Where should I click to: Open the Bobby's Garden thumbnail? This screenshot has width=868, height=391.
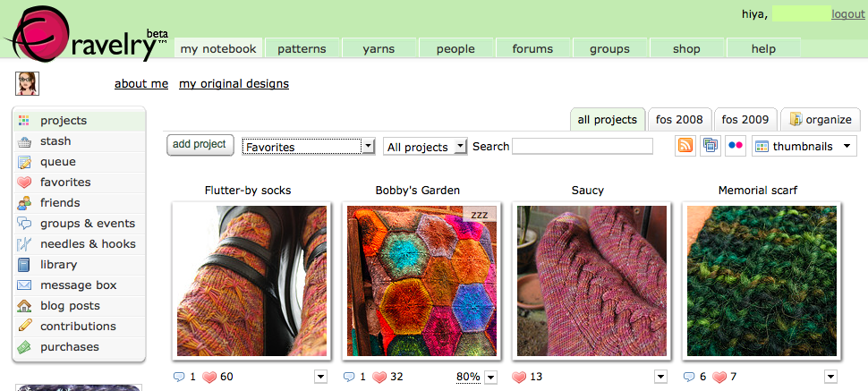click(421, 281)
